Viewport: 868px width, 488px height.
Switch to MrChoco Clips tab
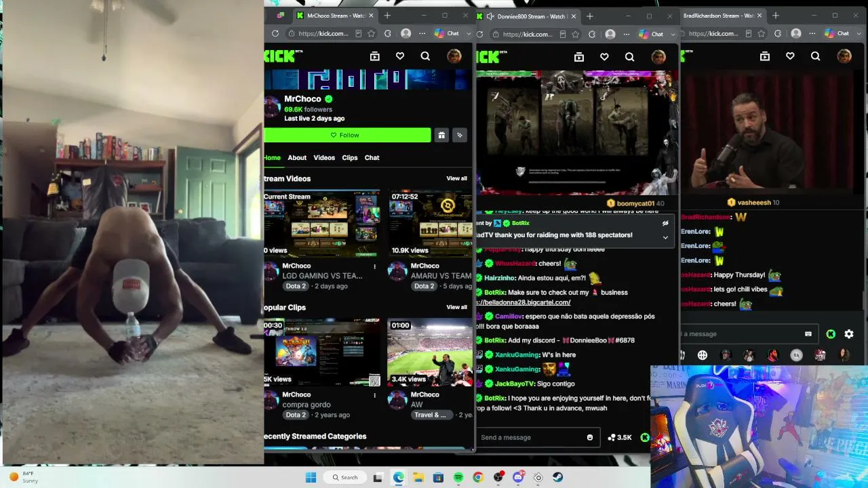coord(350,158)
